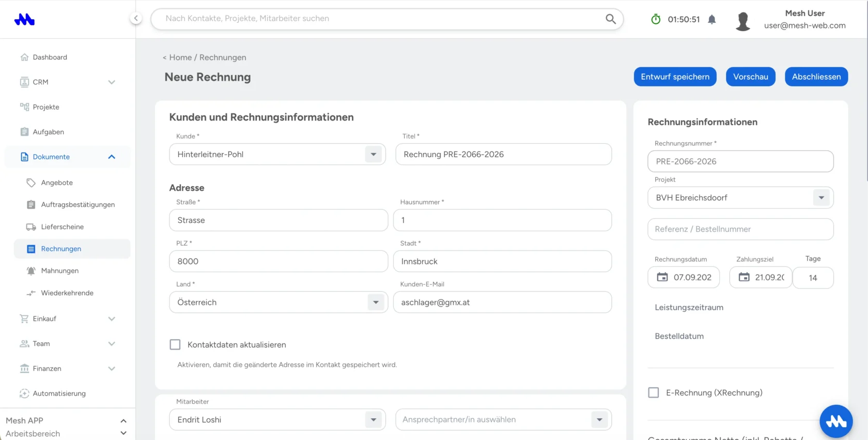
Task: Click the Mesh logo in sidebar
Action: tap(24, 20)
